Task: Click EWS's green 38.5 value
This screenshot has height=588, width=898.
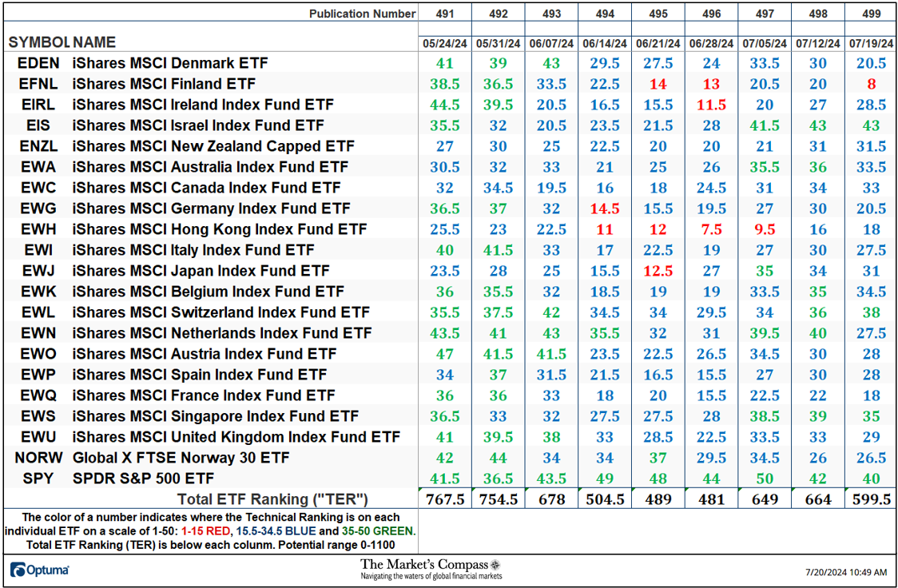Action: tap(765, 416)
